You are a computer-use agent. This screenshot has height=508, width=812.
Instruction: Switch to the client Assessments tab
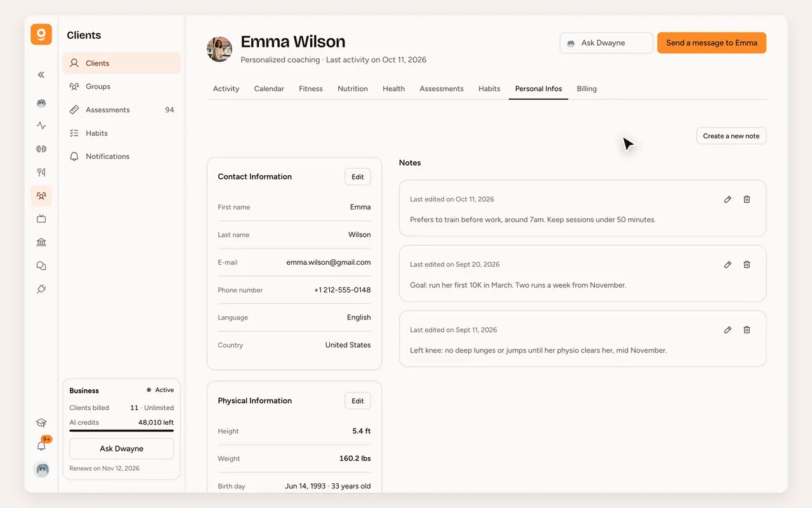point(442,89)
